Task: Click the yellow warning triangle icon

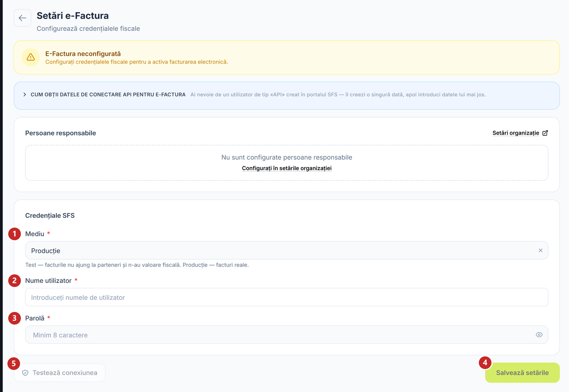Action: pos(31,57)
